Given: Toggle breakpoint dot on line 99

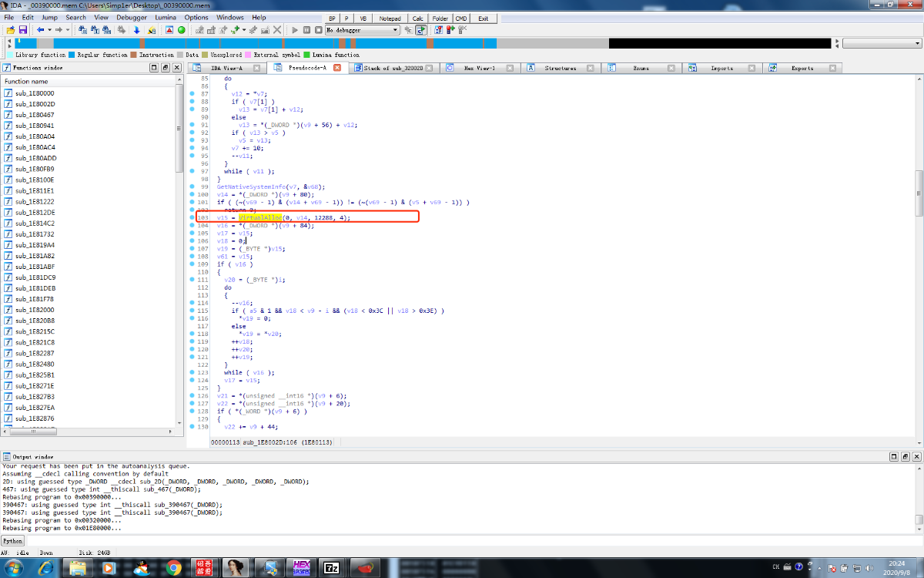Looking at the screenshot, I should point(192,187).
